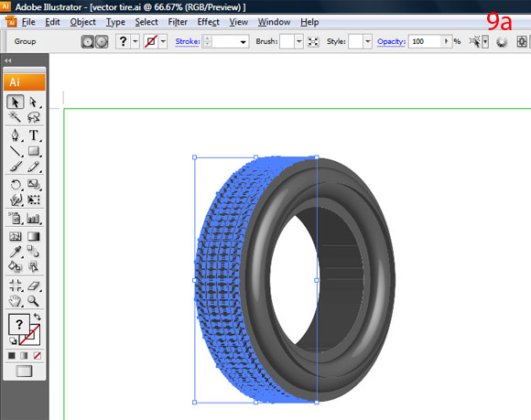Select the Lasso tool
This screenshot has height=420, width=531.
[34, 117]
